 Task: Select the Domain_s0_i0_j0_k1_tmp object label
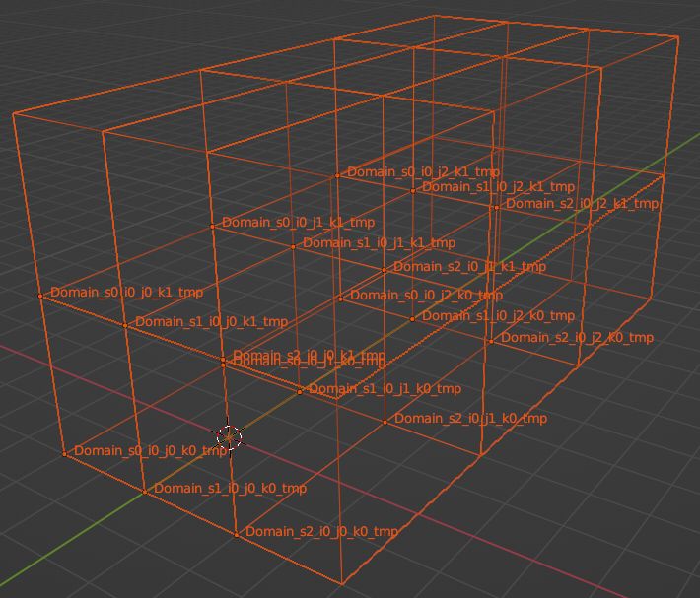pyautogui.click(x=127, y=293)
